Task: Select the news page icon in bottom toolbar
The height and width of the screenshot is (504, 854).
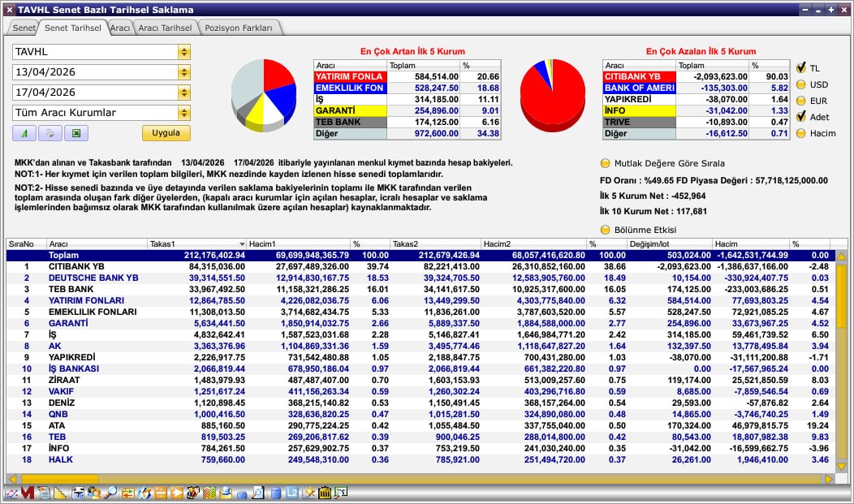Action: 44,493
